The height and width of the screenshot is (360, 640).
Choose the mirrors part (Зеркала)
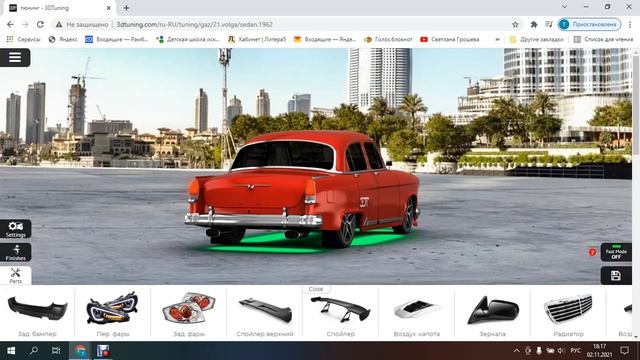(x=492, y=313)
